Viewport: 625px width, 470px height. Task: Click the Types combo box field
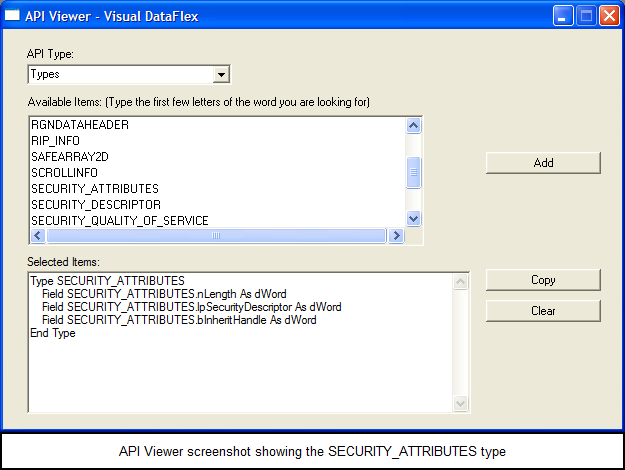tap(120, 74)
